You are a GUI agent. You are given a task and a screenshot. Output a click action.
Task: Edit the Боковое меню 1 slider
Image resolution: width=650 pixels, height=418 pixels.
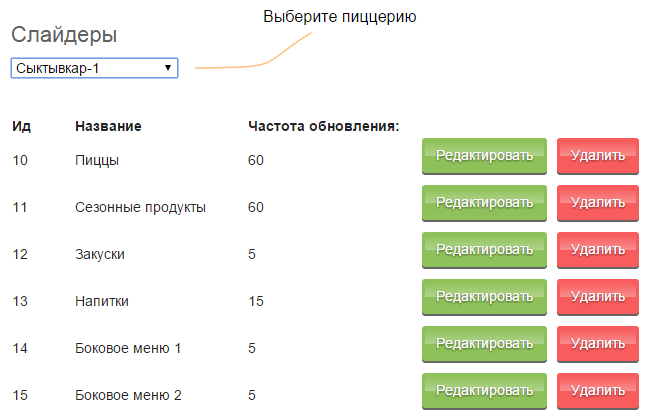[x=484, y=344]
